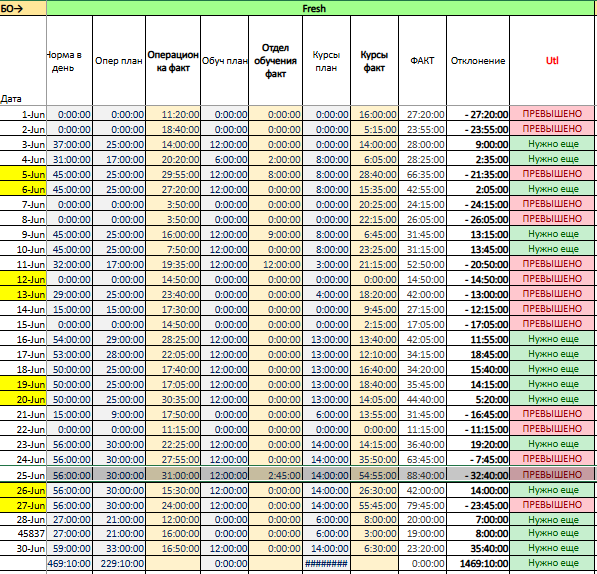Click the Нужно еще status for 3-Jun

(552, 144)
